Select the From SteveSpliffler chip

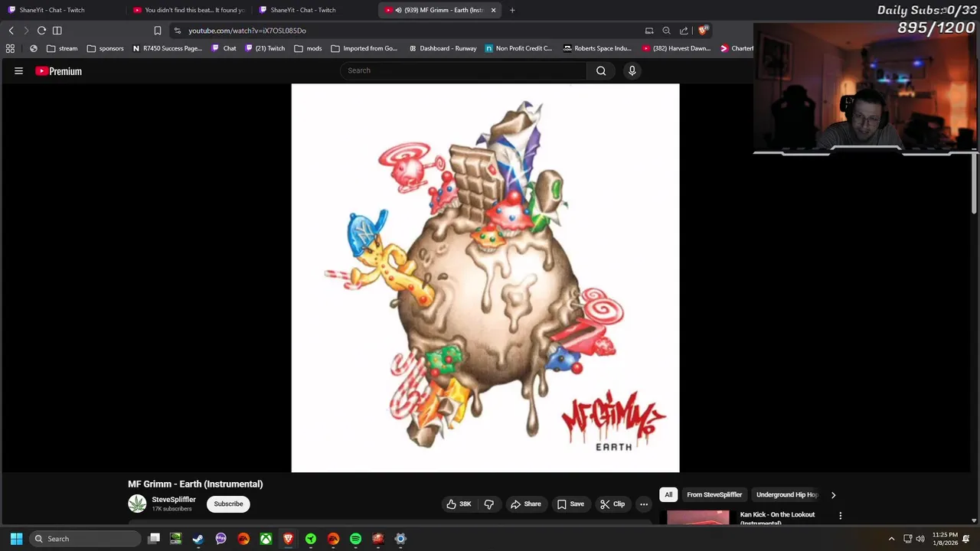714,494
